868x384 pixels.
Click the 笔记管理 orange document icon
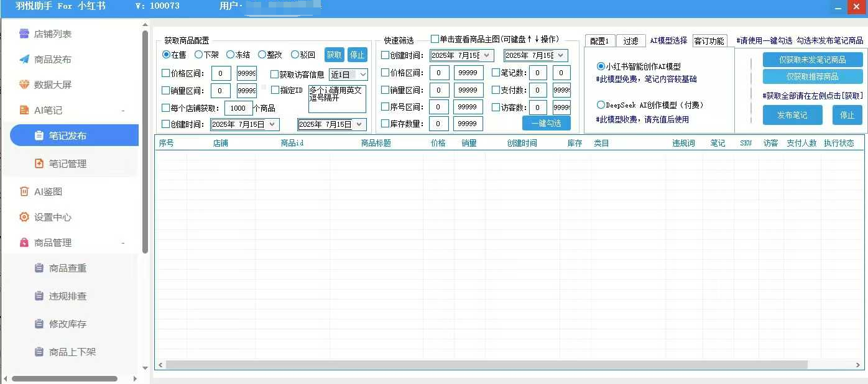tap(39, 163)
